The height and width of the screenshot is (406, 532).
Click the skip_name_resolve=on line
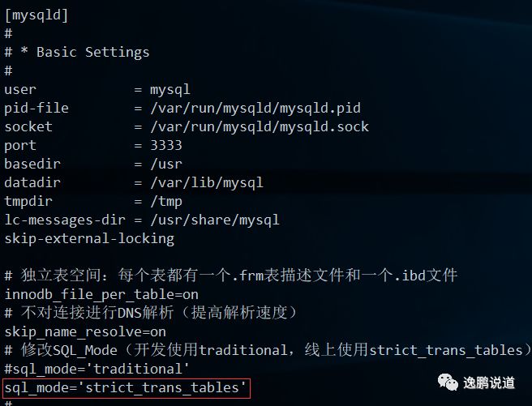(x=85, y=331)
